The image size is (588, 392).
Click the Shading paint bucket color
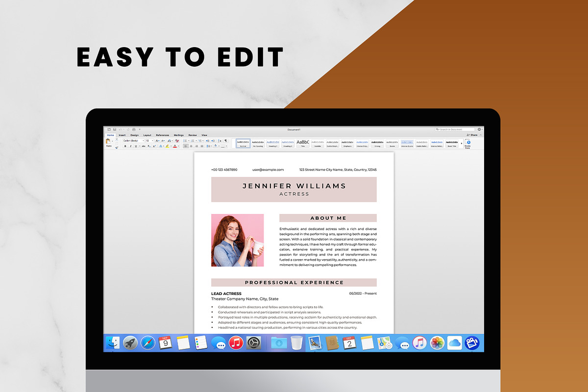[x=215, y=146]
